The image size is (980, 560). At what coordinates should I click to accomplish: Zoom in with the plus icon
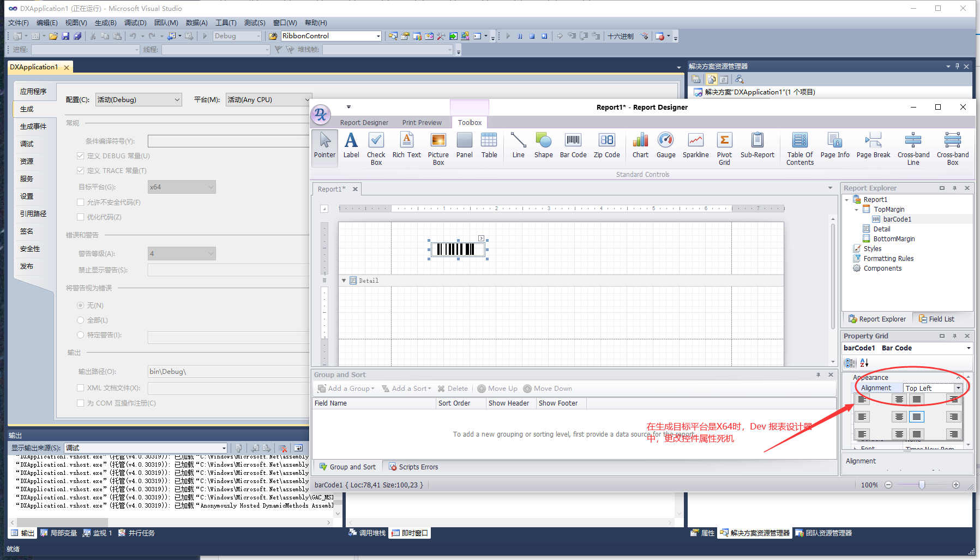(956, 485)
